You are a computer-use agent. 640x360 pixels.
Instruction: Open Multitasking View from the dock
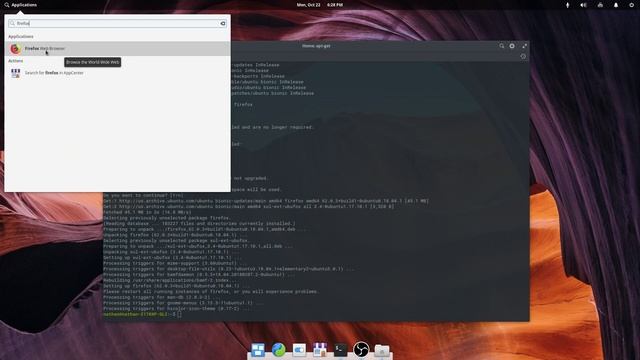click(258, 350)
